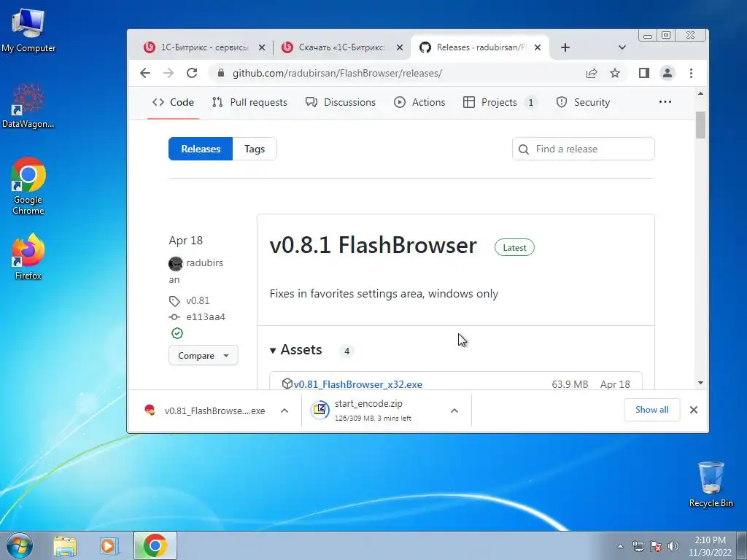The width and height of the screenshot is (747, 560).
Task: Open the e113aa4 commit link
Action: (205, 317)
